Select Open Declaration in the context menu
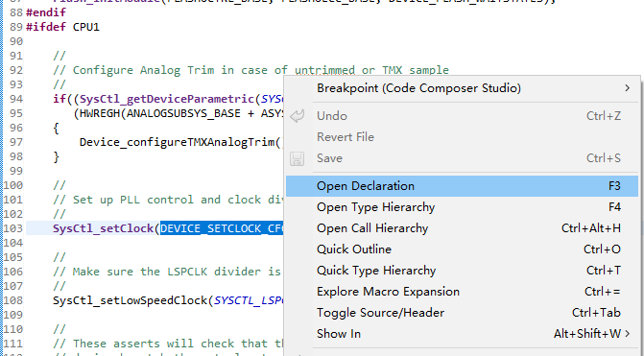Viewport: 644px width, 356px height. (x=462, y=186)
